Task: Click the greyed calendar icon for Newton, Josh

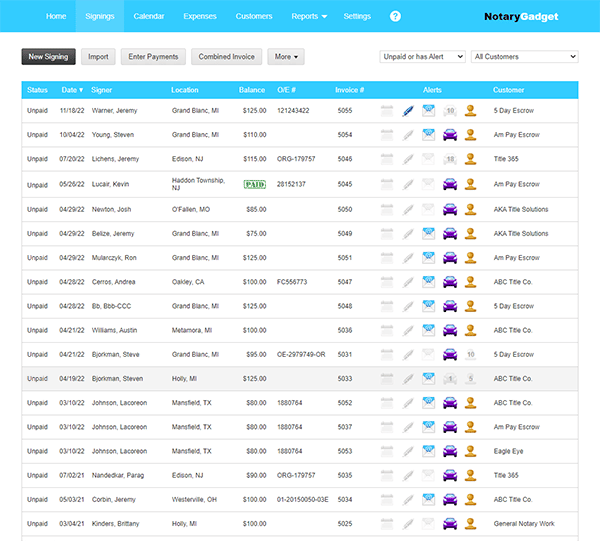Action: [x=387, y=210]
